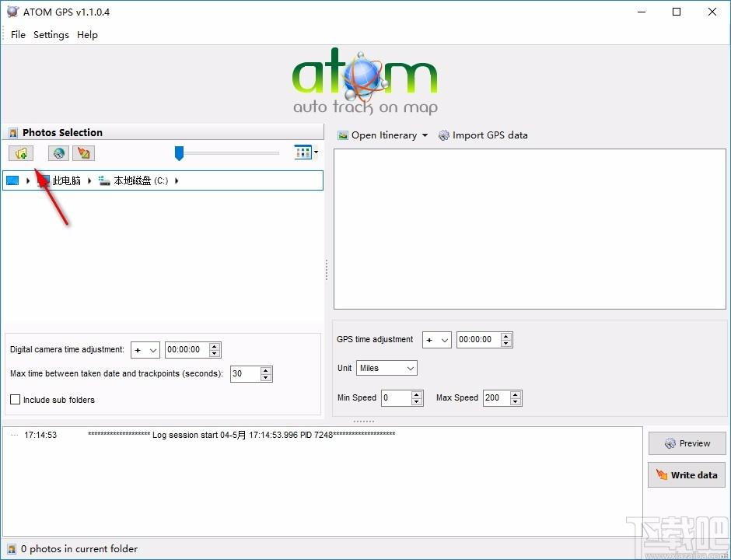This screenshot has width=731, height=560.
Task: Click the Write data button
Action: click(x=687, y=475)
